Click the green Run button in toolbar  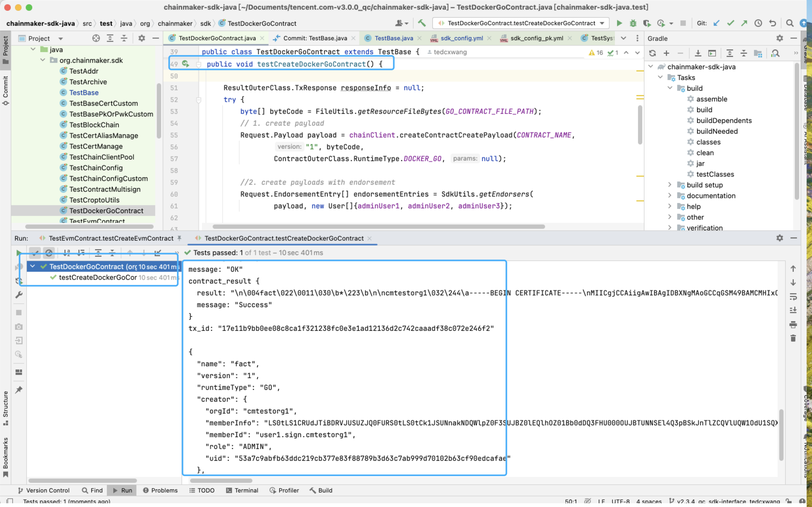tap(619, 23)
